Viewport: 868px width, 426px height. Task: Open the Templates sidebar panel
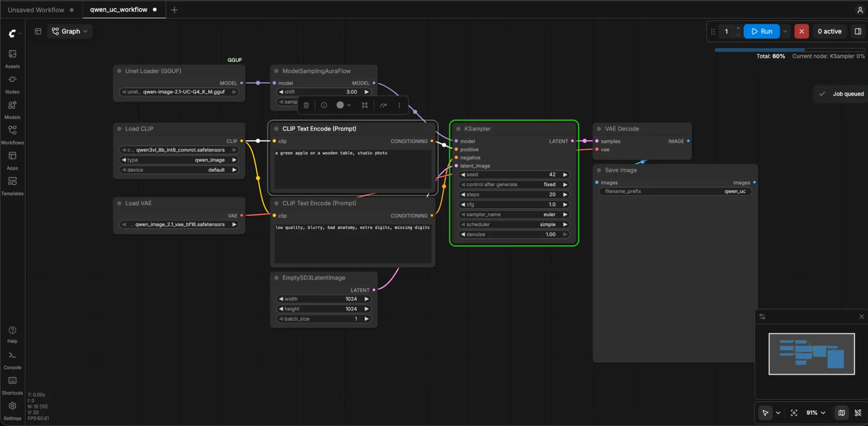pos(12,186)
